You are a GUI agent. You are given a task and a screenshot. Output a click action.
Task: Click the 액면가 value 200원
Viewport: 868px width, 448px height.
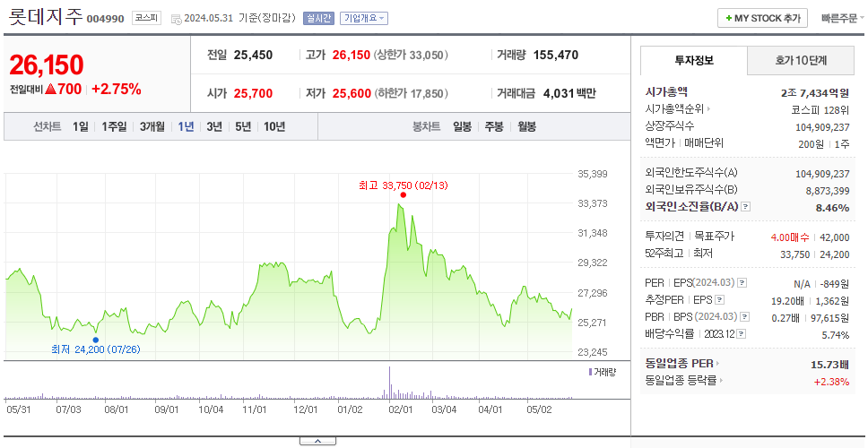(x=812, y=143)
